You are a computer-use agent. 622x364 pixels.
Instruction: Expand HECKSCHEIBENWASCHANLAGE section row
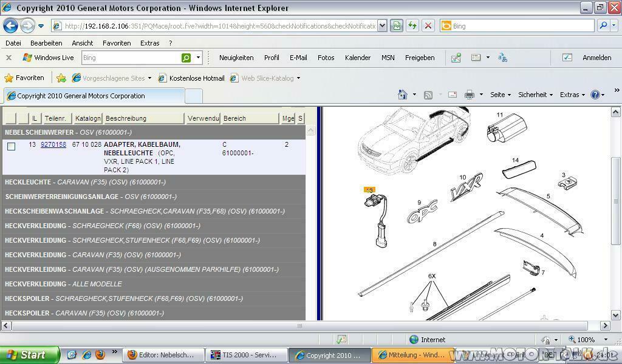coord(154,212)
